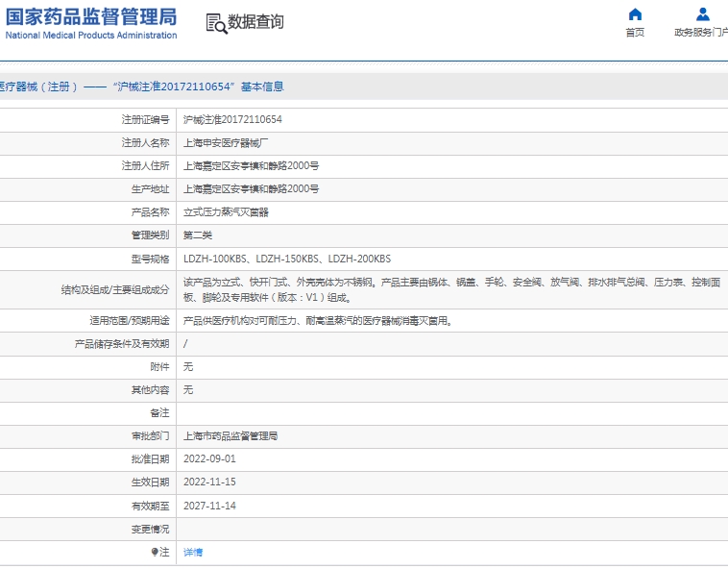This screenshot has width=728, height=569.
Task: Click the 备注 label
Action: tap(159, 413)
